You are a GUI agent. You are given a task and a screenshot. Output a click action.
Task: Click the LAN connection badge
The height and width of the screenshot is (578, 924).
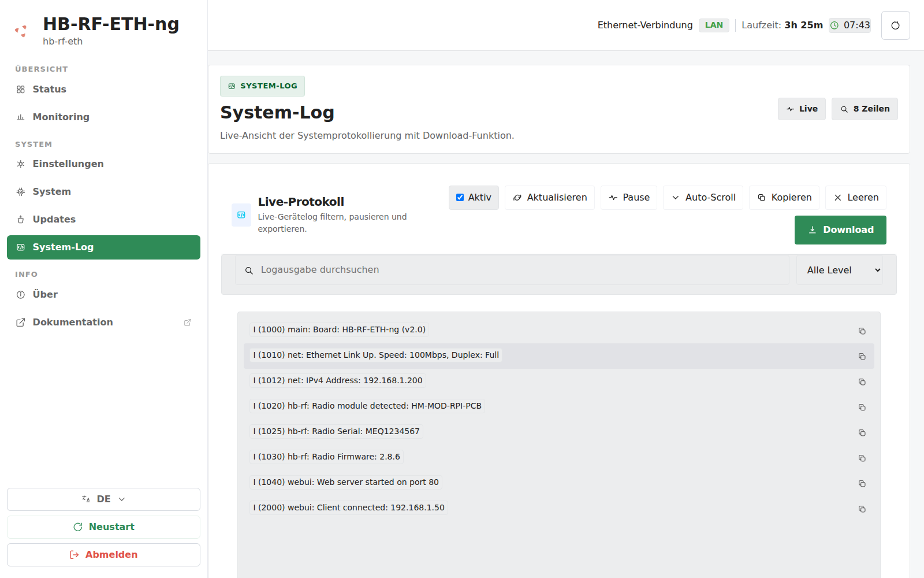(x=714, y=25)
